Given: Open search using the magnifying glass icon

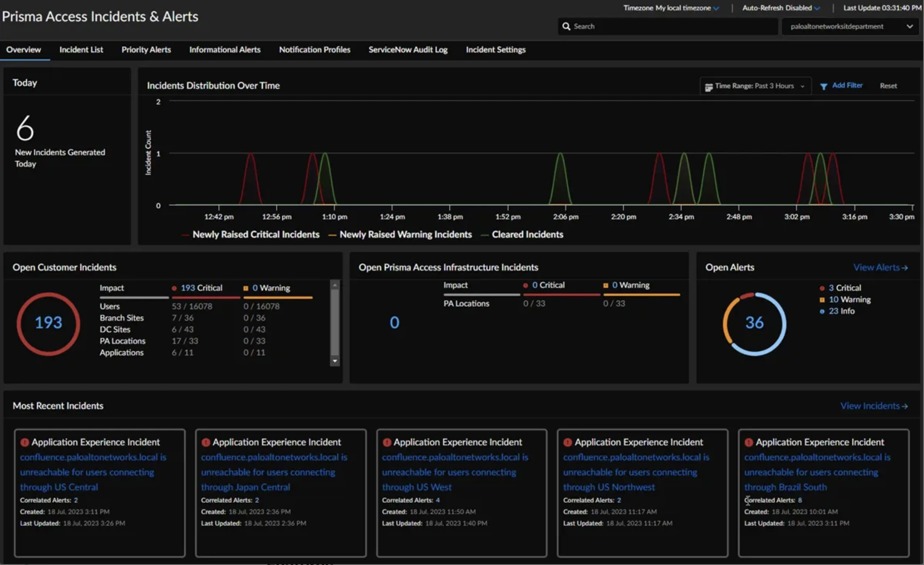Looking at the screenshot, I should [566, 26].
